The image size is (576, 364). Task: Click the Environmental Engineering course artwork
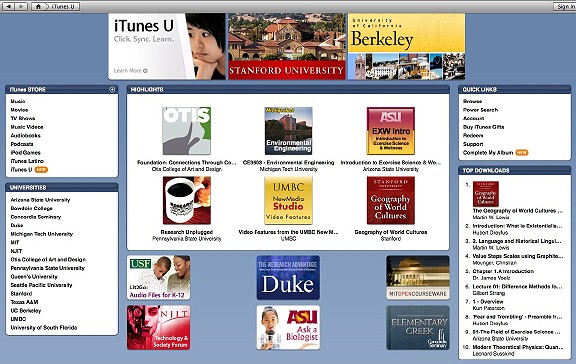pyautogui.click(x=288, y=131)
